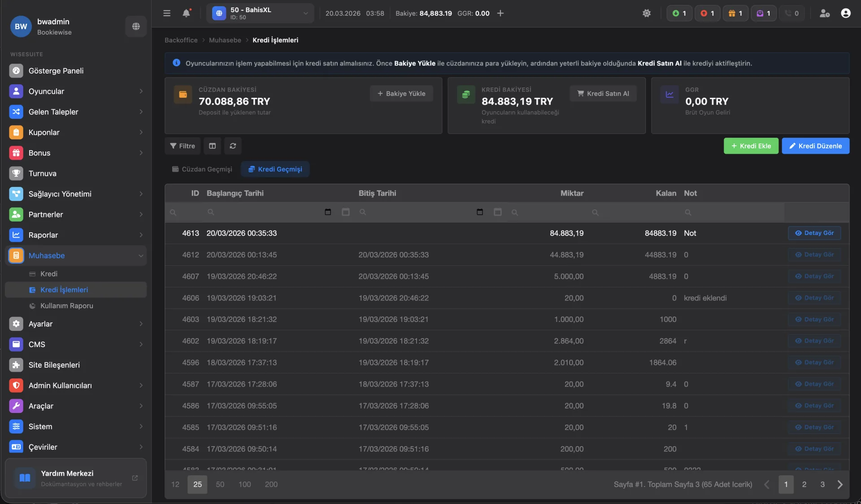
Task: Open the 50 - BahisXL site dropdown
Action: coord(261,13)
